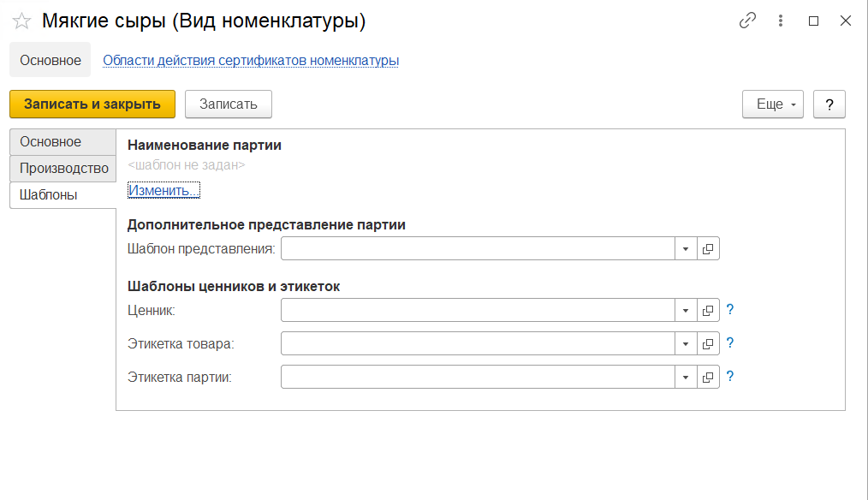This screenshot has width=868, height=500.
Task: Open the three-dot window options menu
Action: click(x=781, y=21)
